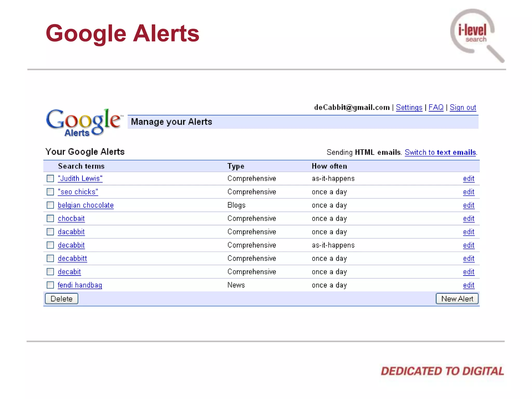Open the decabbit search link
Viewport: 532px width, 399px height.
[71, 245]
